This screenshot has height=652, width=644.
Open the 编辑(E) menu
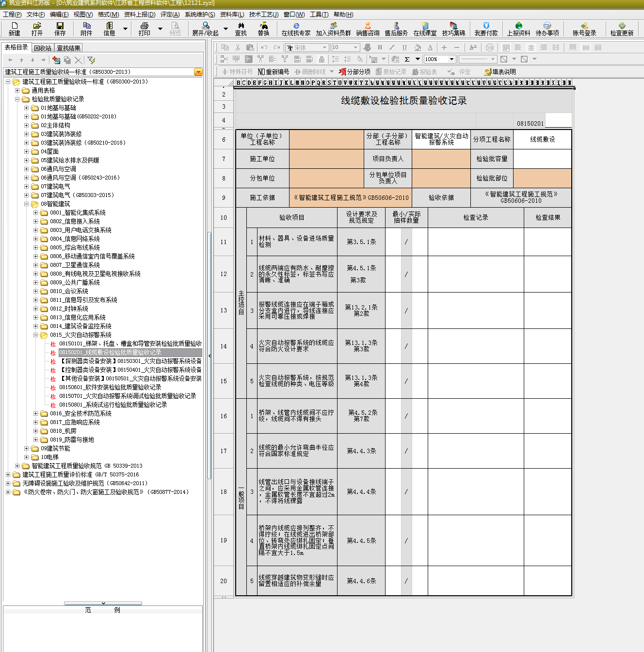[x=59, y=15]
